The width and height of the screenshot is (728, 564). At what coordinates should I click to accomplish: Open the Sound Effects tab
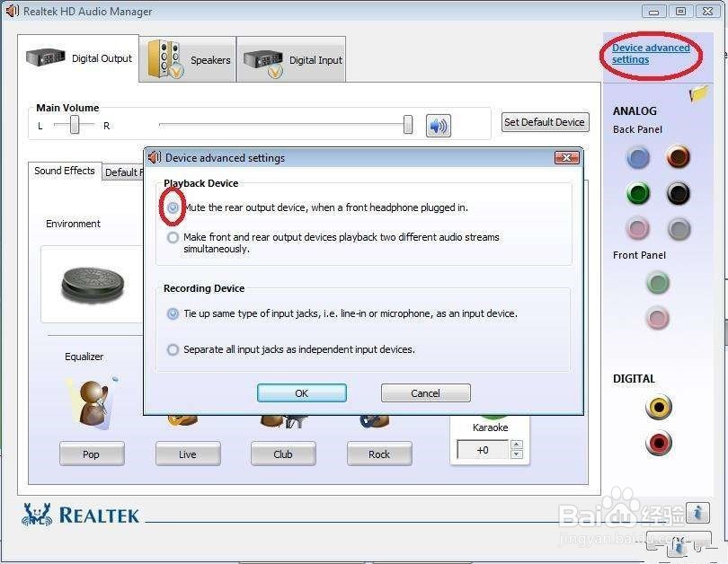coord(65,171)
